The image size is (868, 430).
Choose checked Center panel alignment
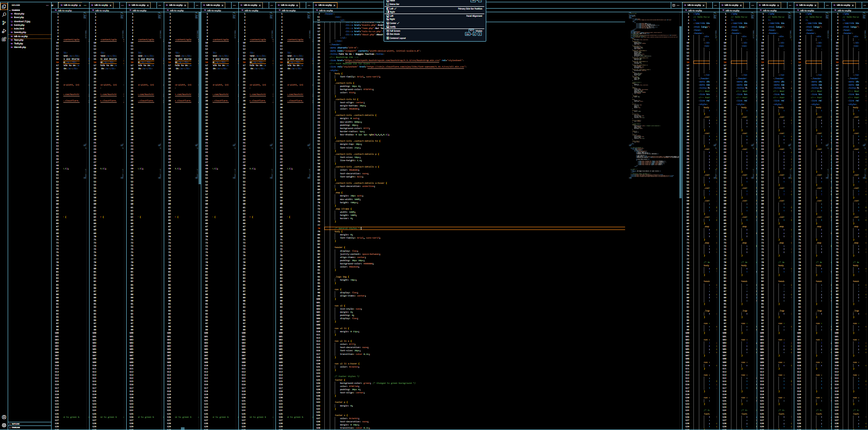click(x=434, y=23)
